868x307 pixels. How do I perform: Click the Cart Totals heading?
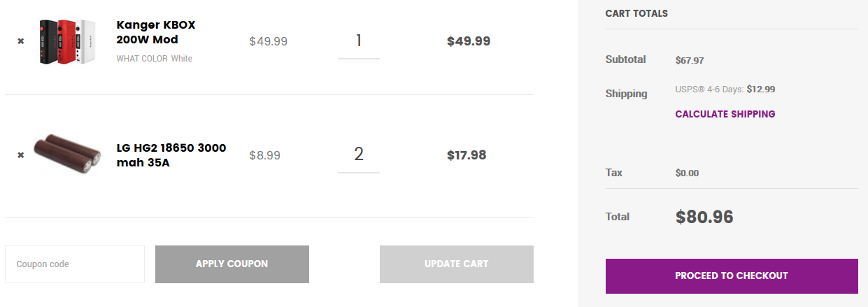pos(636,13)
